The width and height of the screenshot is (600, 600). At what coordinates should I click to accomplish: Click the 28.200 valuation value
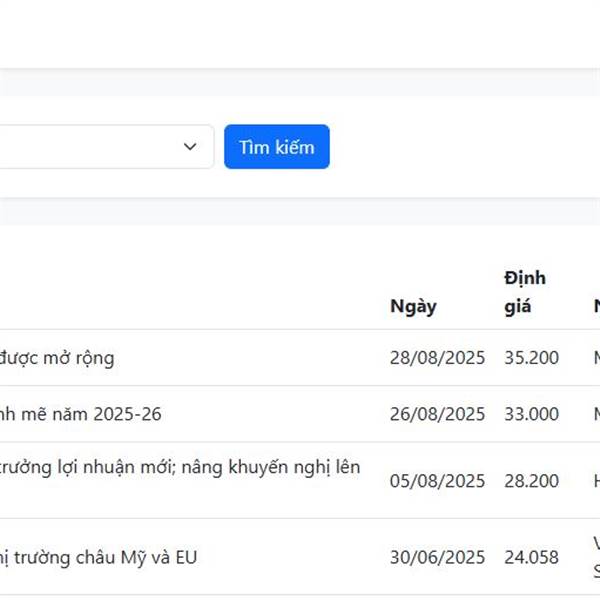click(532, 481)
